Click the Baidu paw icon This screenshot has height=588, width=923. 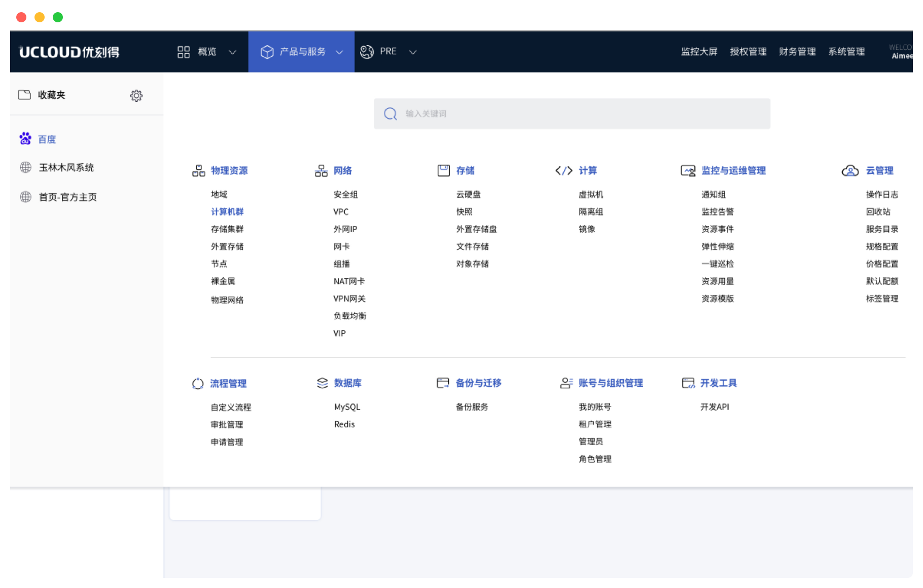(25, 138)
